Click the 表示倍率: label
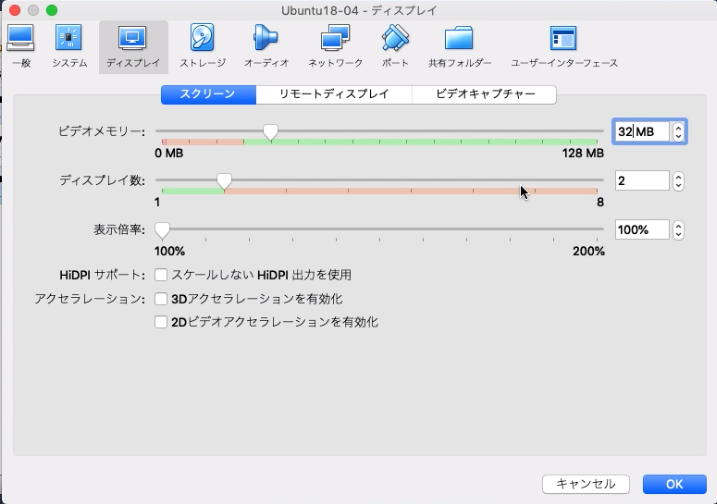Screen dimensions: 717x504 [119, 230]
